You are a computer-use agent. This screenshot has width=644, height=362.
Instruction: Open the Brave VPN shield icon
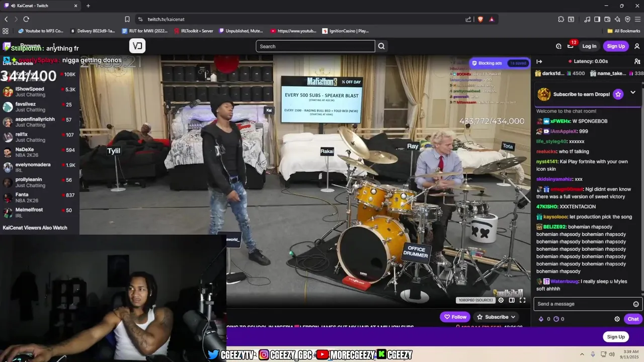pos(627,19)
